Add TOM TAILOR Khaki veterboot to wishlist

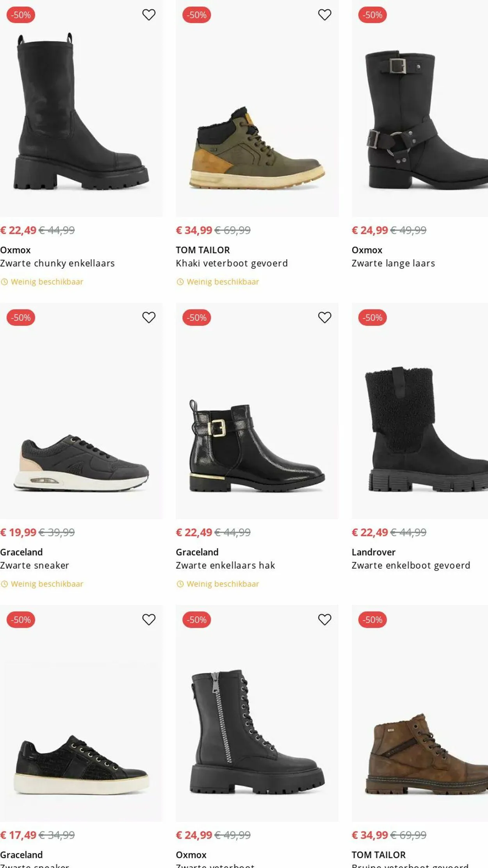[x=324, y=15]
